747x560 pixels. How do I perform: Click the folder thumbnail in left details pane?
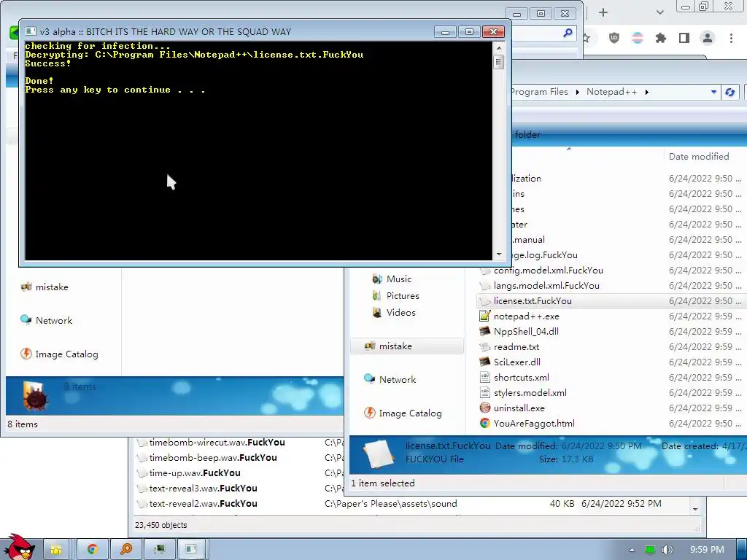coord(36,396)
